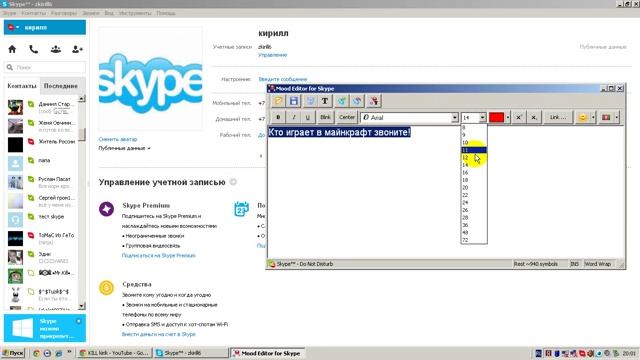The image size is (640, 360).
Task: Insert a smiley with the yellow emoticon button
Action: pos(582,118)
